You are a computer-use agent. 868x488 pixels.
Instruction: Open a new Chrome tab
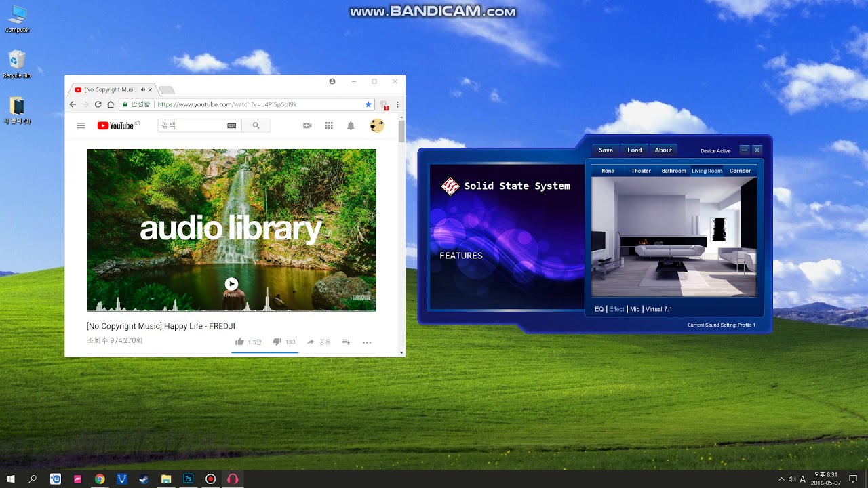[x=166, y=89]
